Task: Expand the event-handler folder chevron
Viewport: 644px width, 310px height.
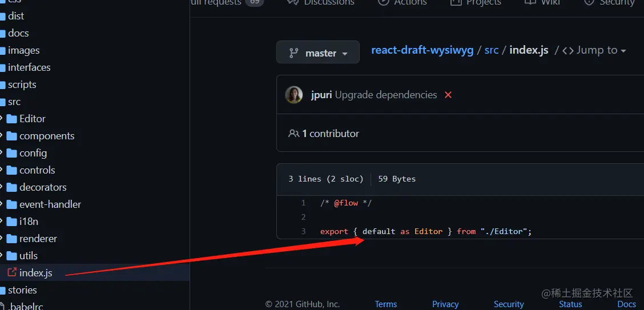Action: click(2, 204)
